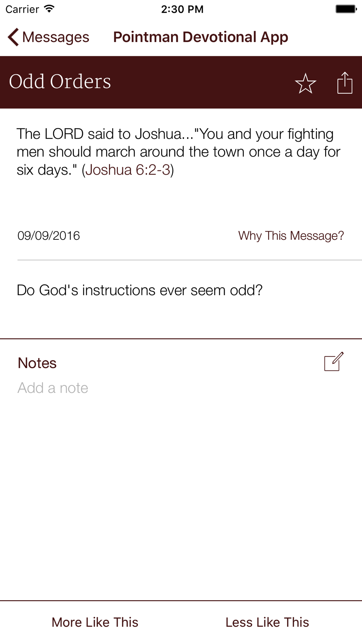Select Less Like This
The image size is (362, 644).
click(x=267, y=622)
